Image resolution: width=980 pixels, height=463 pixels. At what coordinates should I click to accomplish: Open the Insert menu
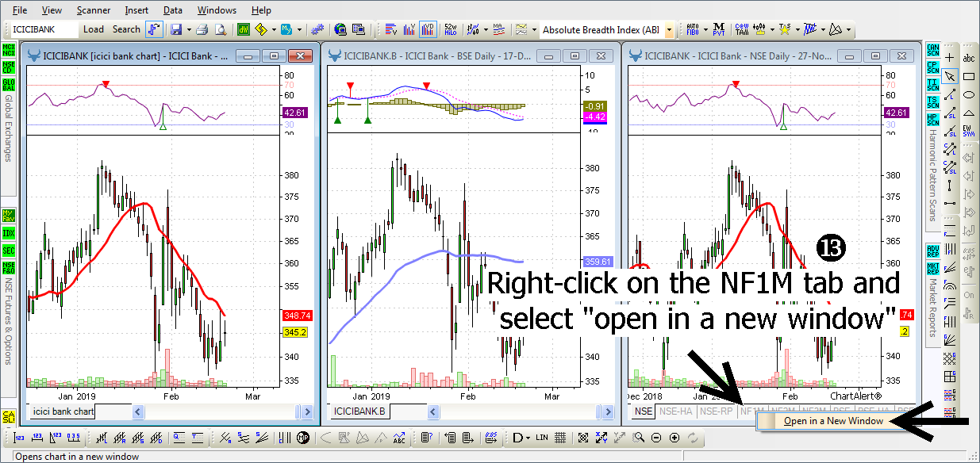point(136,10)
